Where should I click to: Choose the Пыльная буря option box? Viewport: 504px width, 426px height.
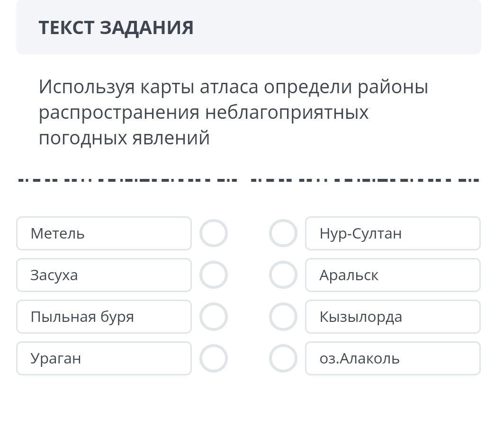click(x=104, y=317)
